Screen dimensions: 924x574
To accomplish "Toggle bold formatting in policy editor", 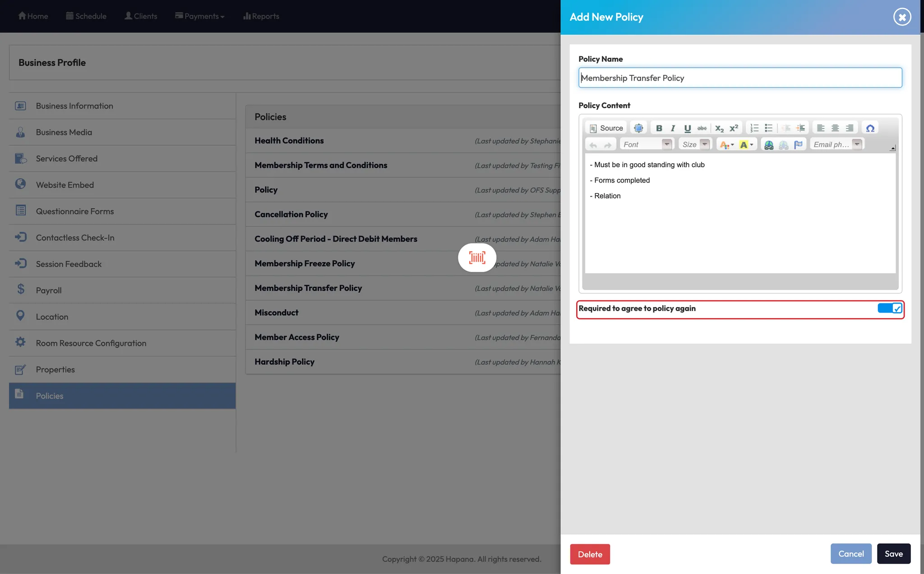I will [x=659, y=128].
